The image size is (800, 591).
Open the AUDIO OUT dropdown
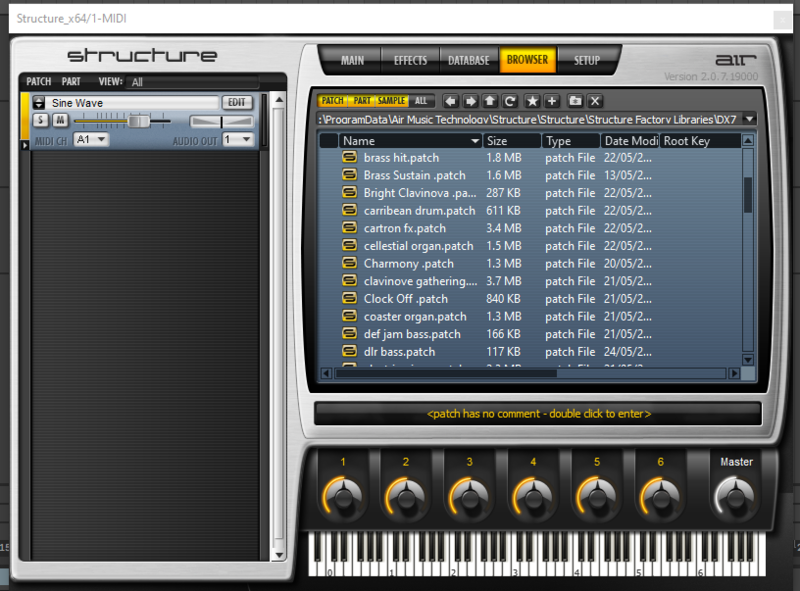coord(238,139)
